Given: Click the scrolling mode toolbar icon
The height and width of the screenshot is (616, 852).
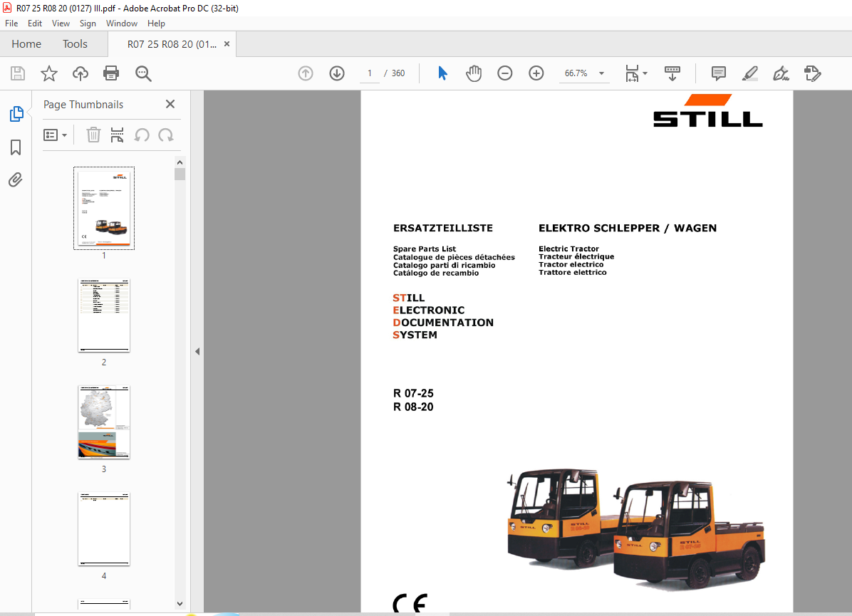Looking at the screenshot, I should pos(672,73).
